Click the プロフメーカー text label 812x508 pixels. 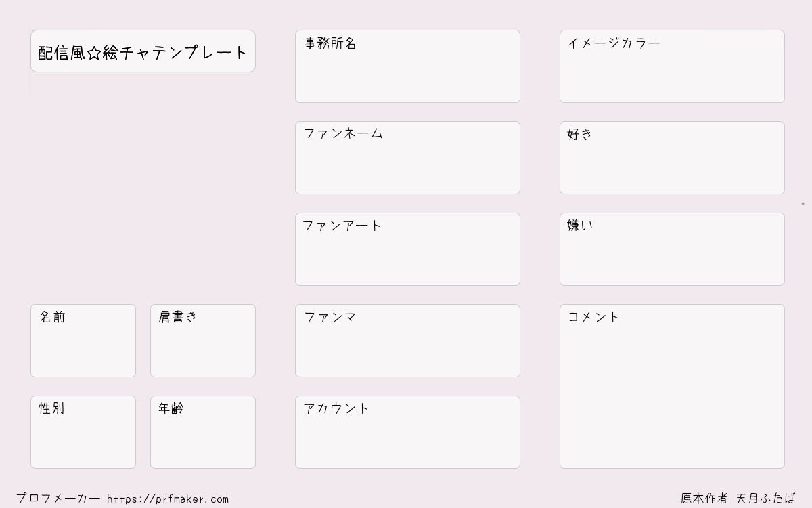tap(58, 499)
